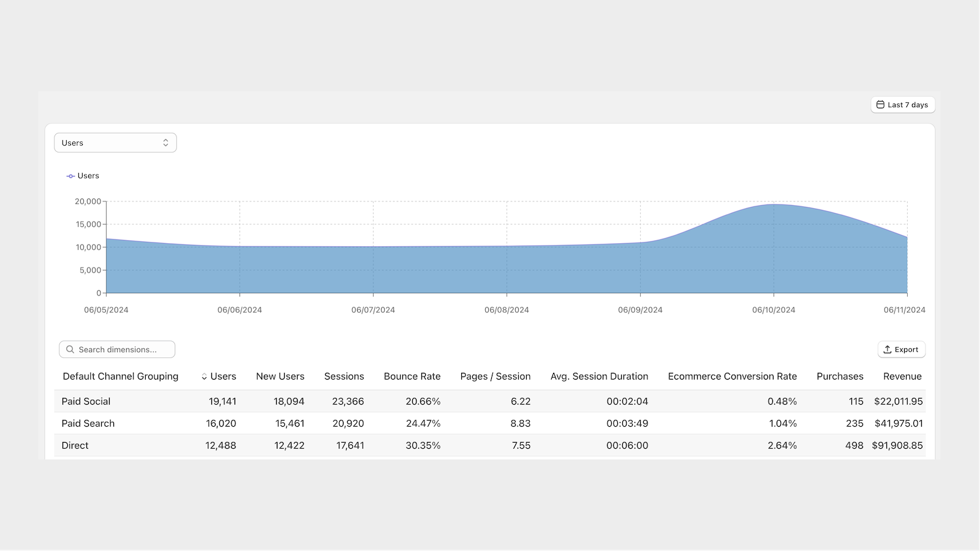Click the upload arrow icon on Export
The height and width of the screenshot is (551, 980).
coord(888,350)
